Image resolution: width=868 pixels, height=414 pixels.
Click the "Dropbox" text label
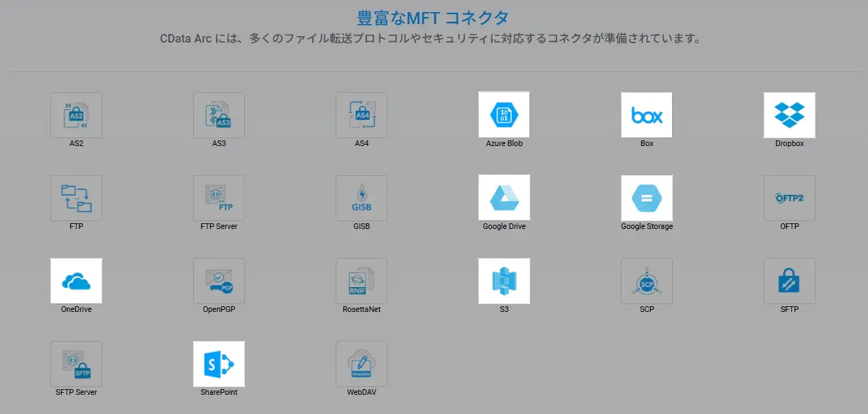click(x=789, y=143)
